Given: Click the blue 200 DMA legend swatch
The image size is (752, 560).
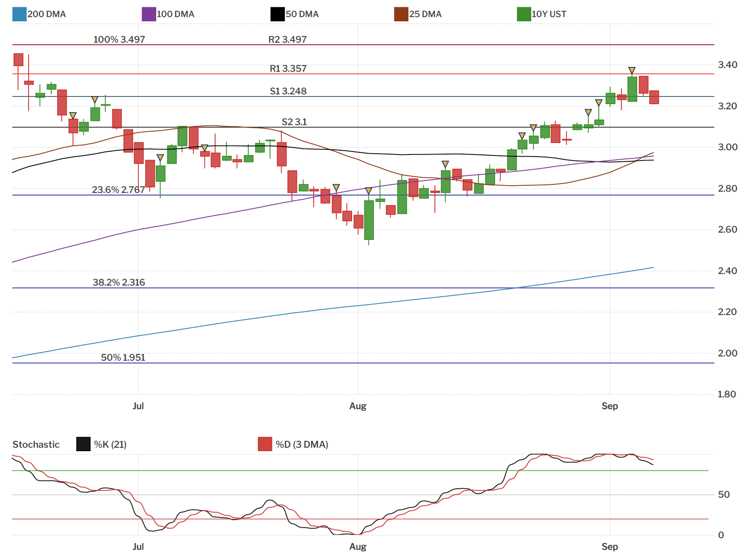Looking at the screenshot, I should point(20,14).
